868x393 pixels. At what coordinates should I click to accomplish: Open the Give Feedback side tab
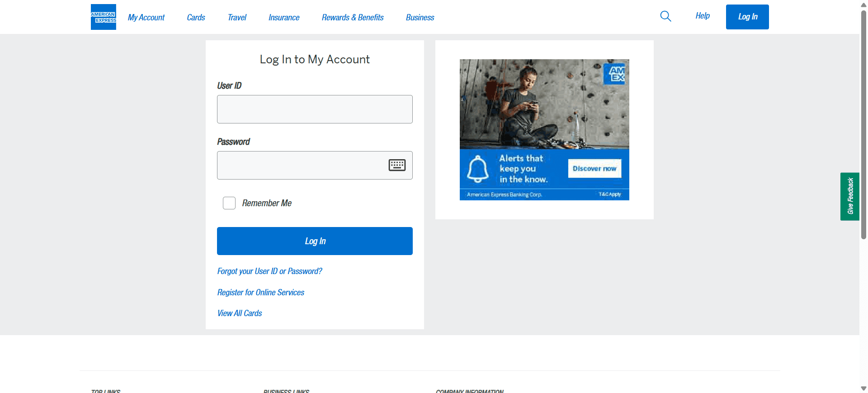(850, 196)
